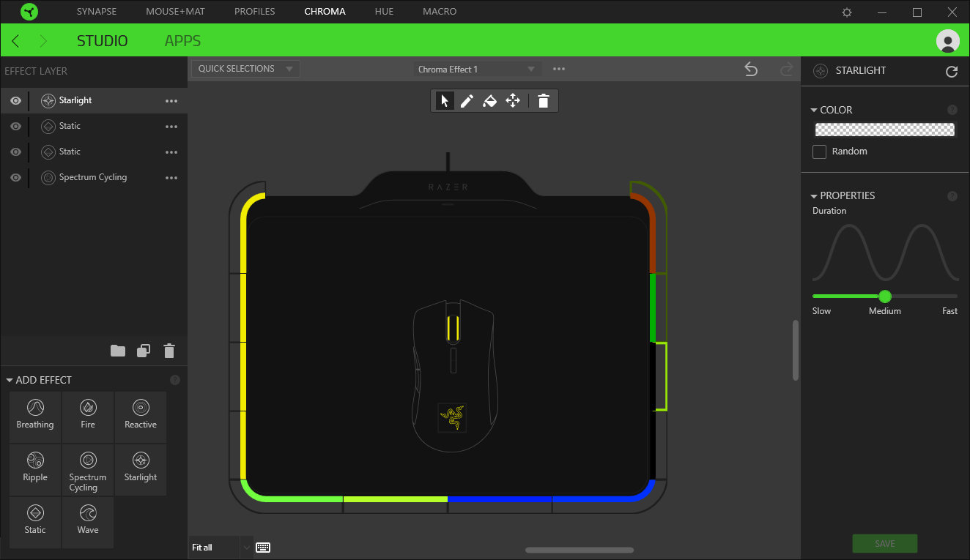
Task: Click the Duration speed slider handle
Action: (885, 296)
